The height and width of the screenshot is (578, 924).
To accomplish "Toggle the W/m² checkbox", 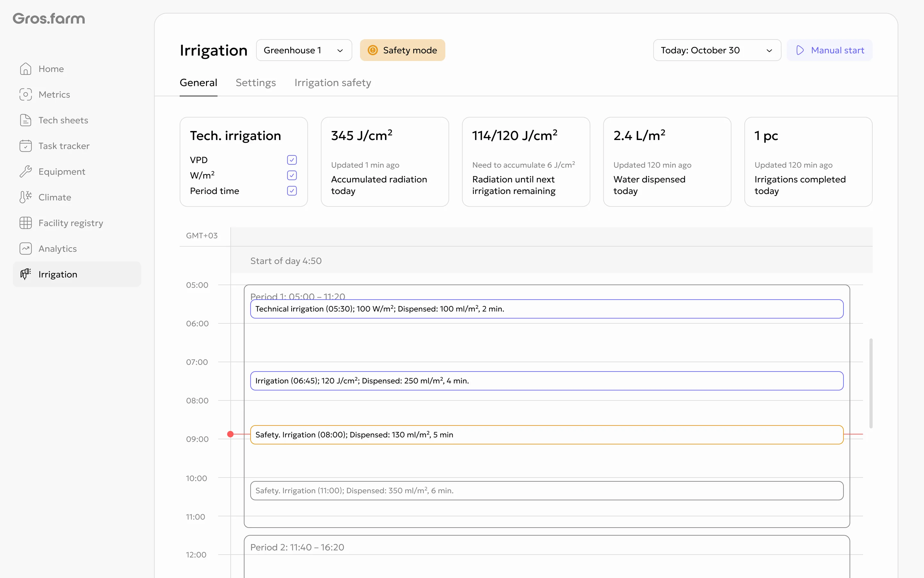I will [x=292, y=175].
